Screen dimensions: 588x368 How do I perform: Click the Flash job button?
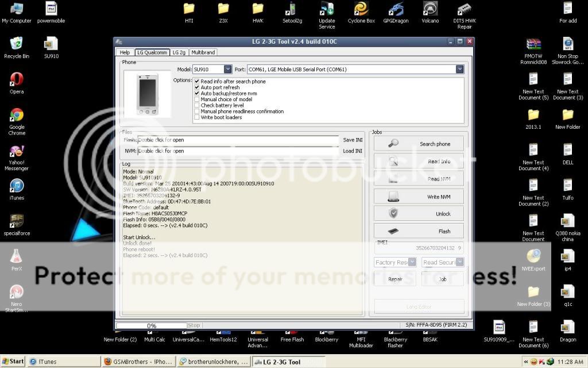click(x=419, y=231)
